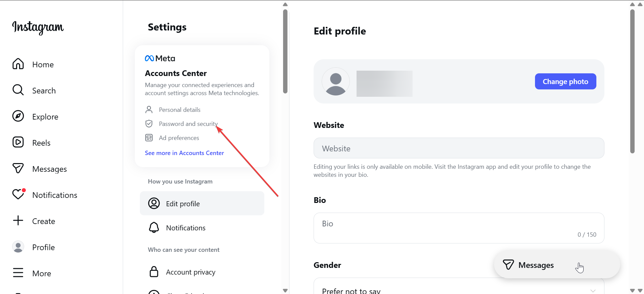
Task: Open Password and security
Action: coord(188,124)
